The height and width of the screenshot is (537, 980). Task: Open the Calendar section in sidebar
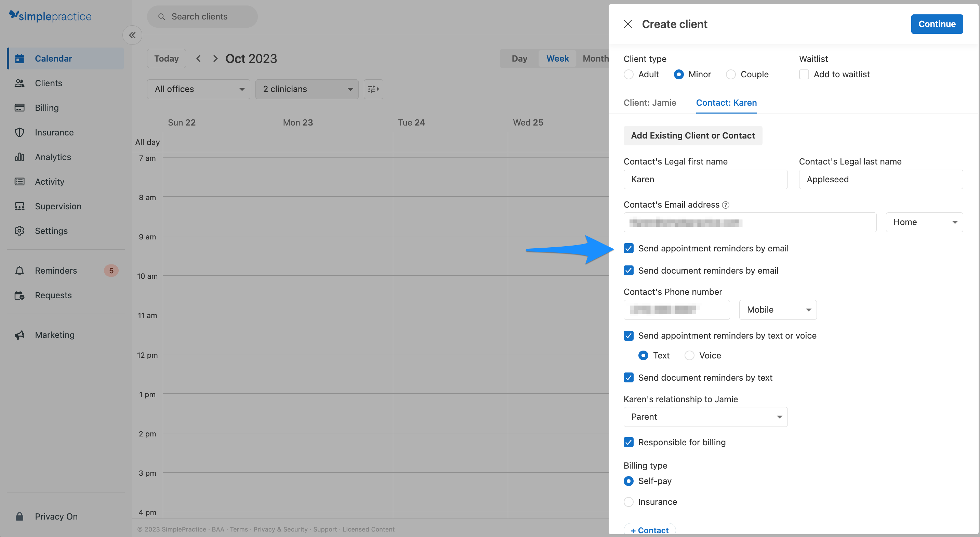point(53,58)
